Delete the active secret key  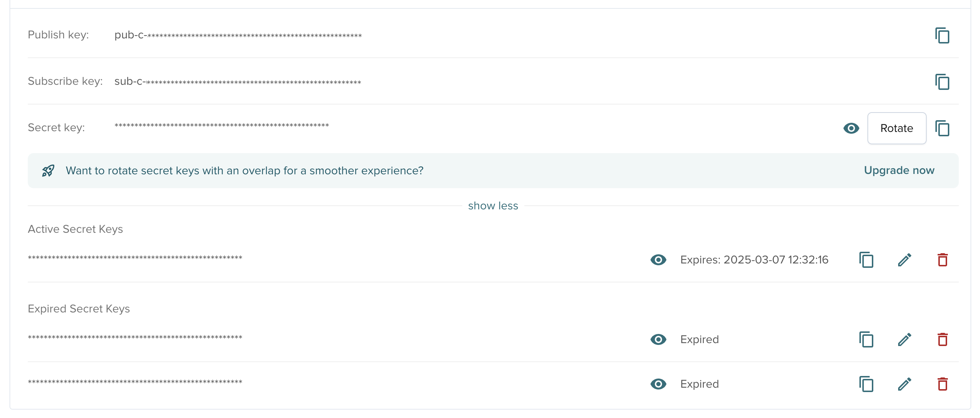click(x=942, y=260)
